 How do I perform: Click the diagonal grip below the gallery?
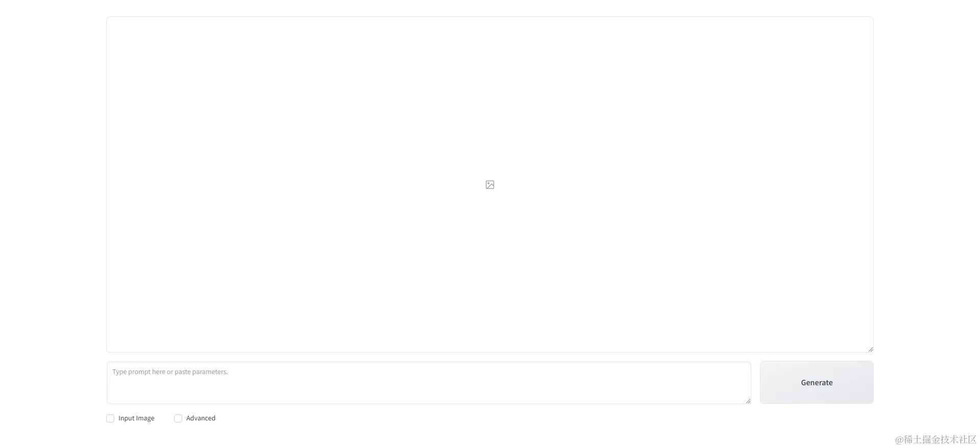coord(870,350)
